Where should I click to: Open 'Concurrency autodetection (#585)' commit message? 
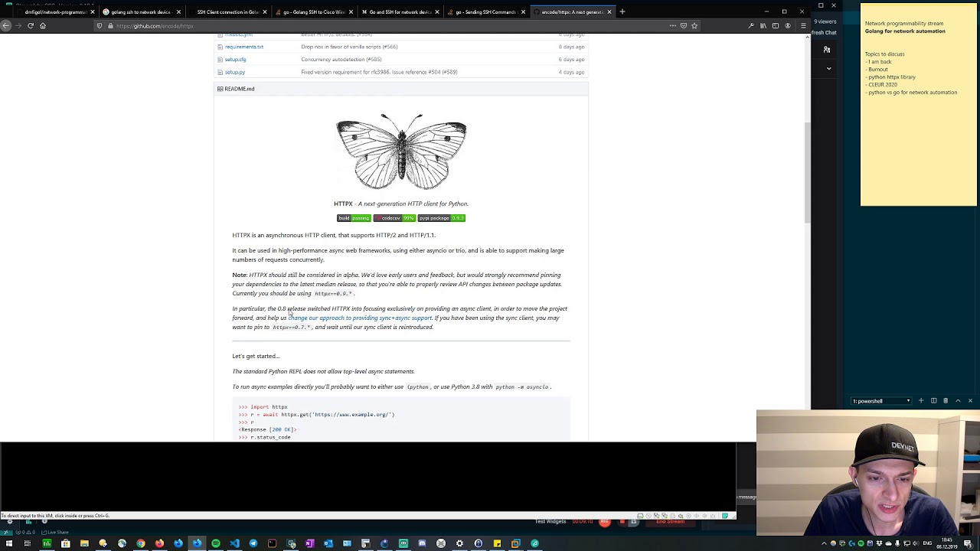(x=341, y=60)
